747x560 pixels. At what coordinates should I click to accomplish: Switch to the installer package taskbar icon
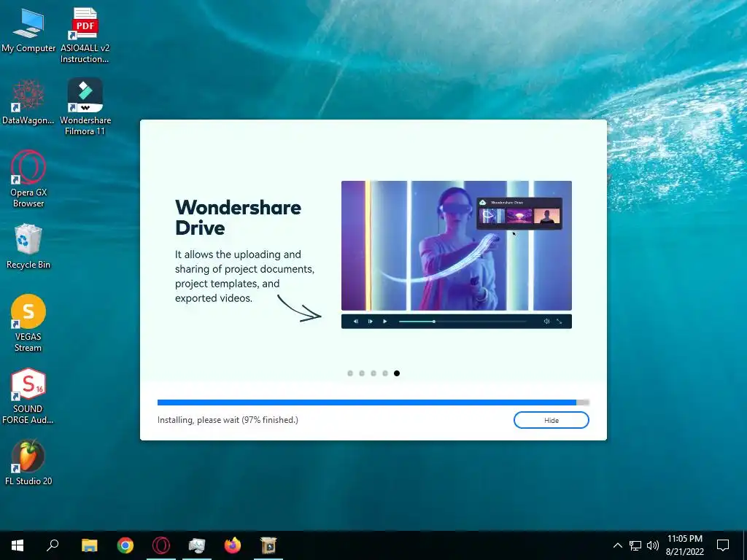268,545
